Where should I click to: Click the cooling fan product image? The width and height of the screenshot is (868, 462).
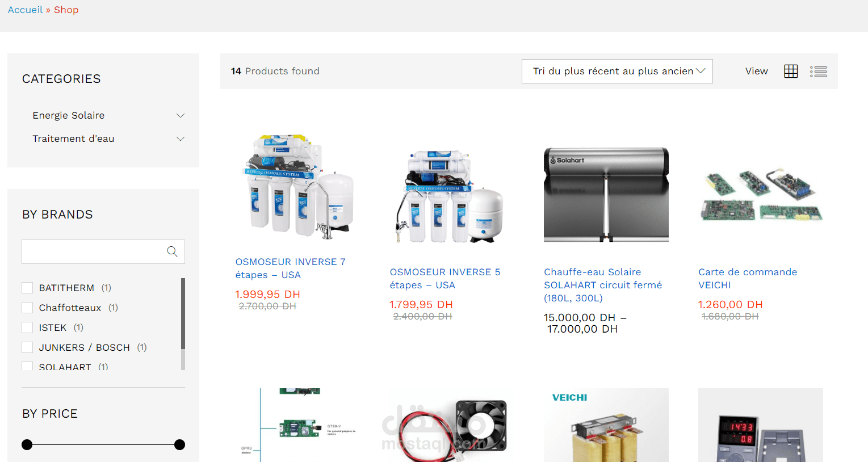(452, 425)
